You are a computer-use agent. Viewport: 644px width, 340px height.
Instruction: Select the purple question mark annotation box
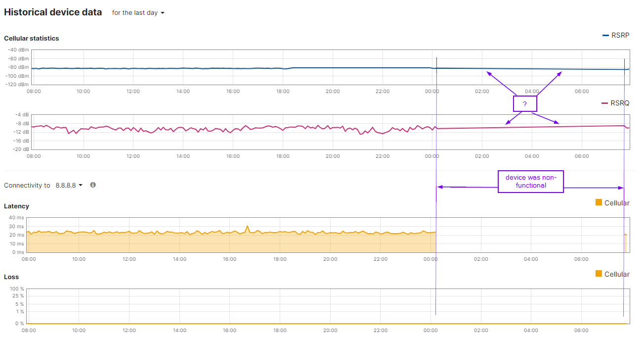[525, 103]
